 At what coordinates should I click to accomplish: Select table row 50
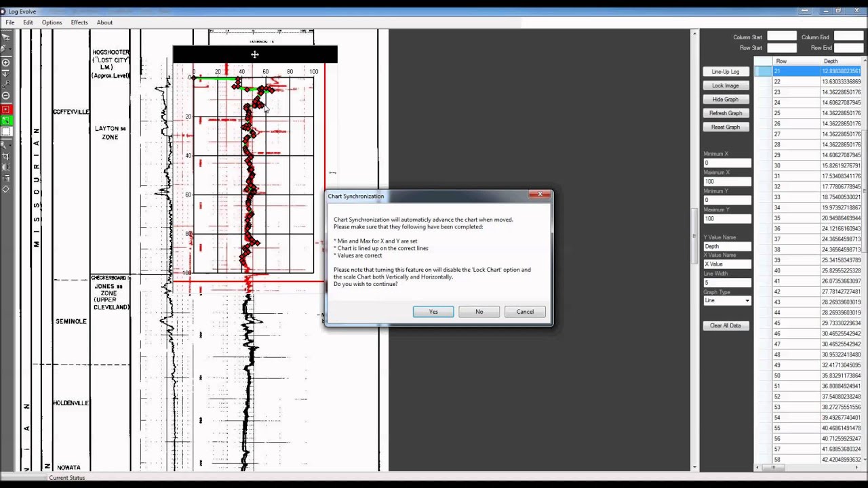coord(808,375)
